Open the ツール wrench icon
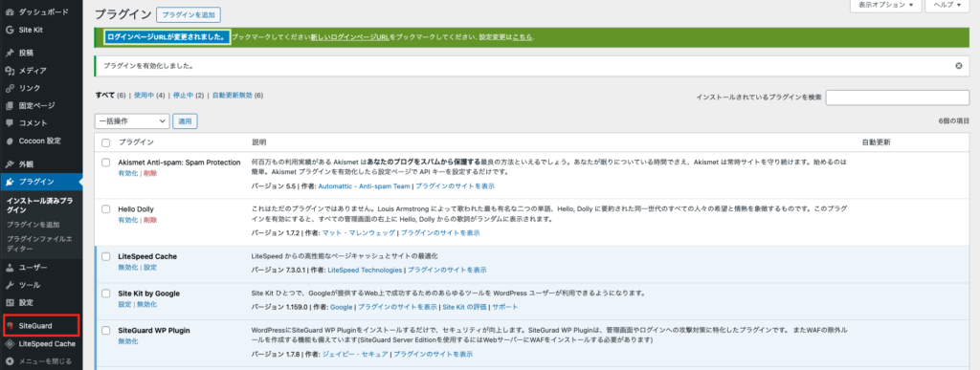Image resolution: width=980 pixels, height=370 pixels. (x=10, y=285)
